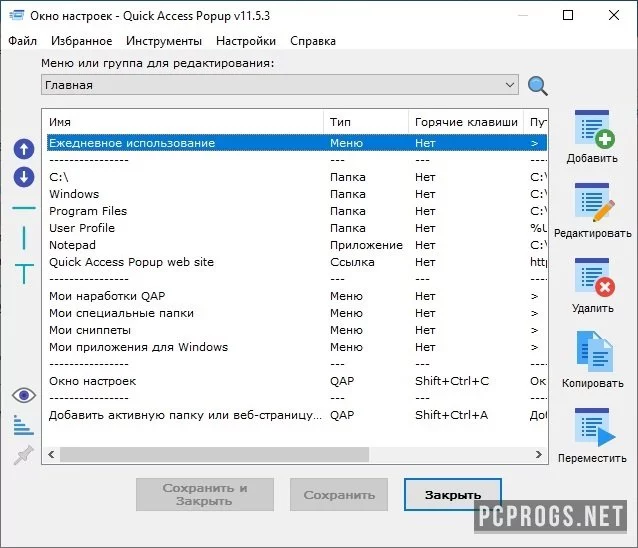The image size is (638, 548).
Task: Click the Горячие клавиши column header
Action: pos(466,122)
